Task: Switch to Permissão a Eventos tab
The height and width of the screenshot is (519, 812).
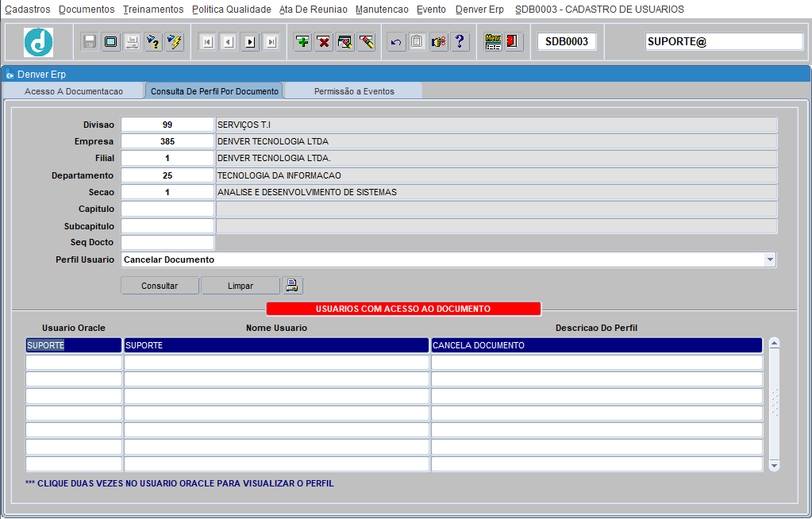Action: pos(354,91)
